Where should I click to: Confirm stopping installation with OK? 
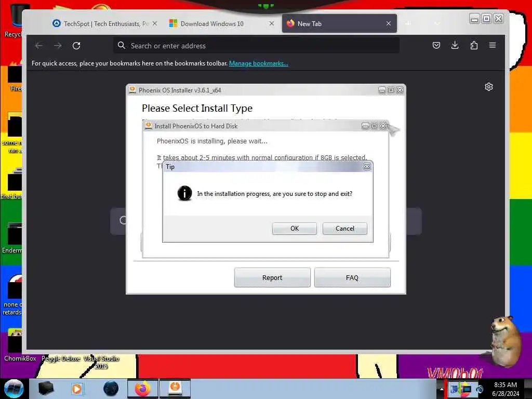[x=294, y=229]
